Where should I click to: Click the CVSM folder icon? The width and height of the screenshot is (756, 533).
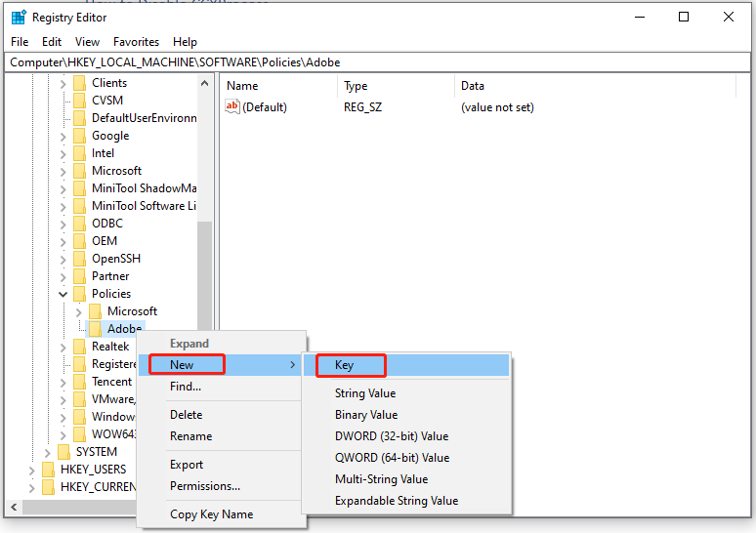point(79,101)
